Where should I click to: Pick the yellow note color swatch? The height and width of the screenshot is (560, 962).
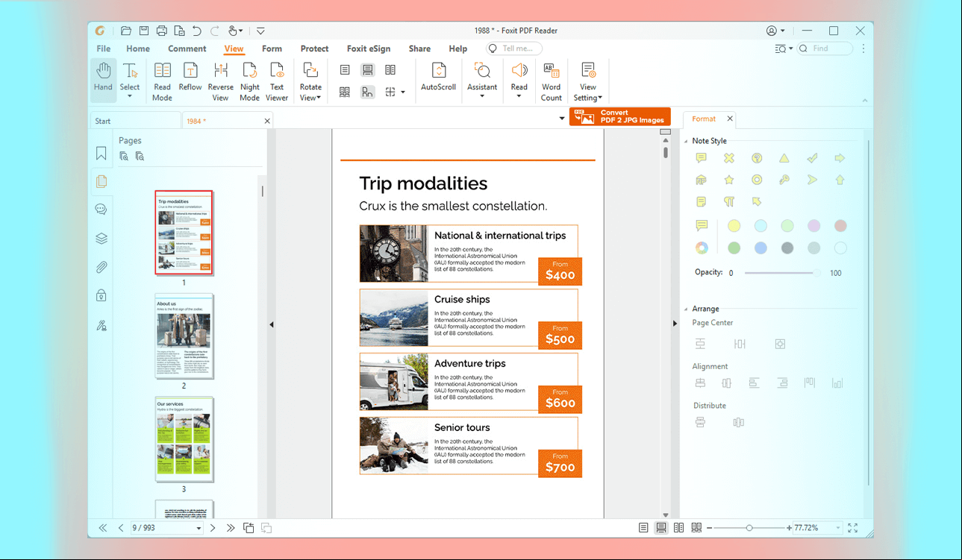point(734,226)
